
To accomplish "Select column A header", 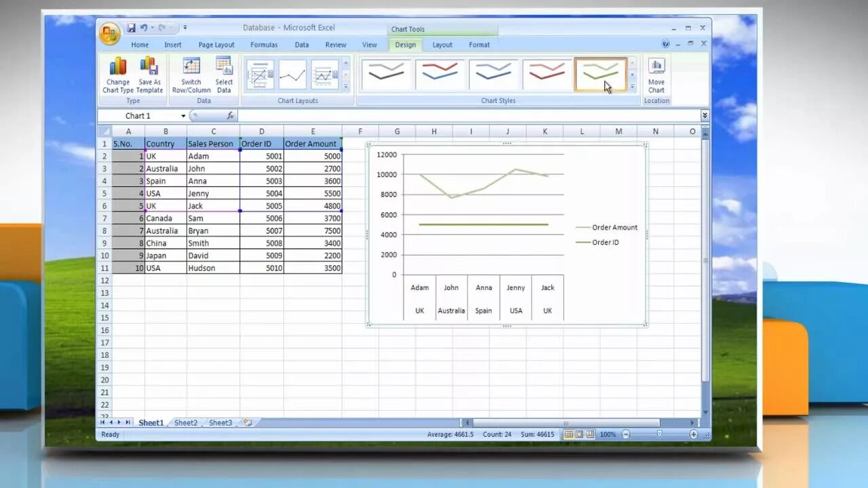I will pos(128,131).
